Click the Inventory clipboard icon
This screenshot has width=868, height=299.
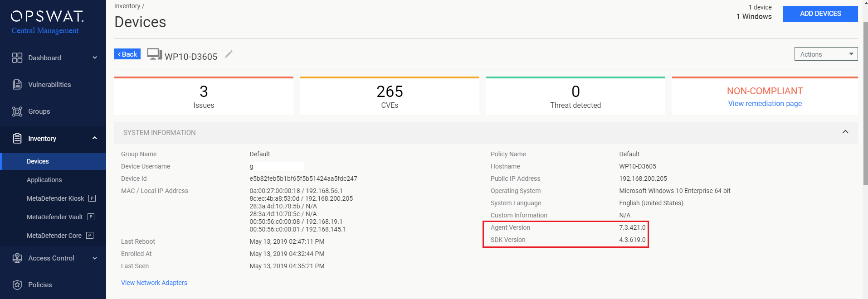click(17, 138)
